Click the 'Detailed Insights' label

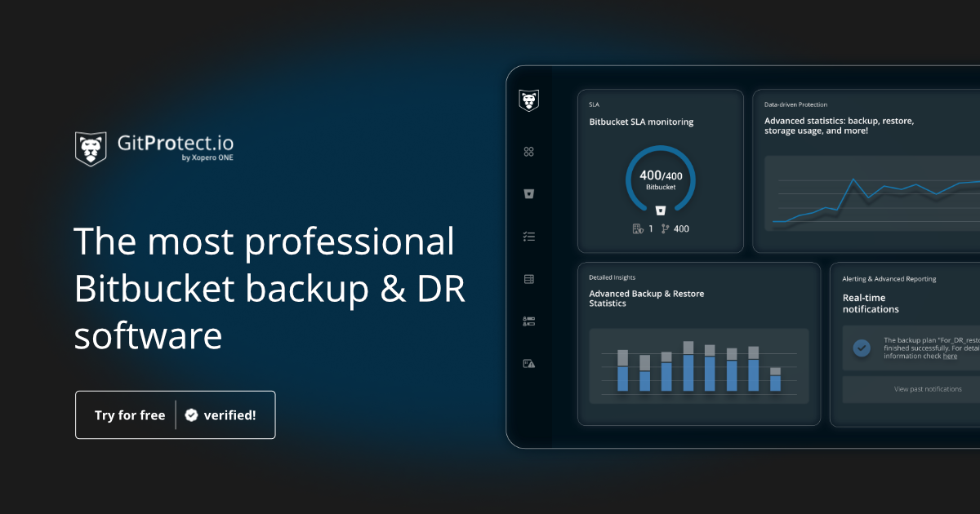(612, 277)
